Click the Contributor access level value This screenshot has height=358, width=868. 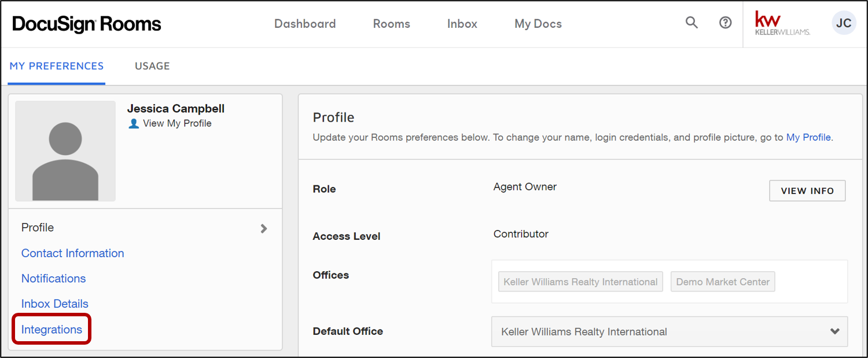click(521, 234)
